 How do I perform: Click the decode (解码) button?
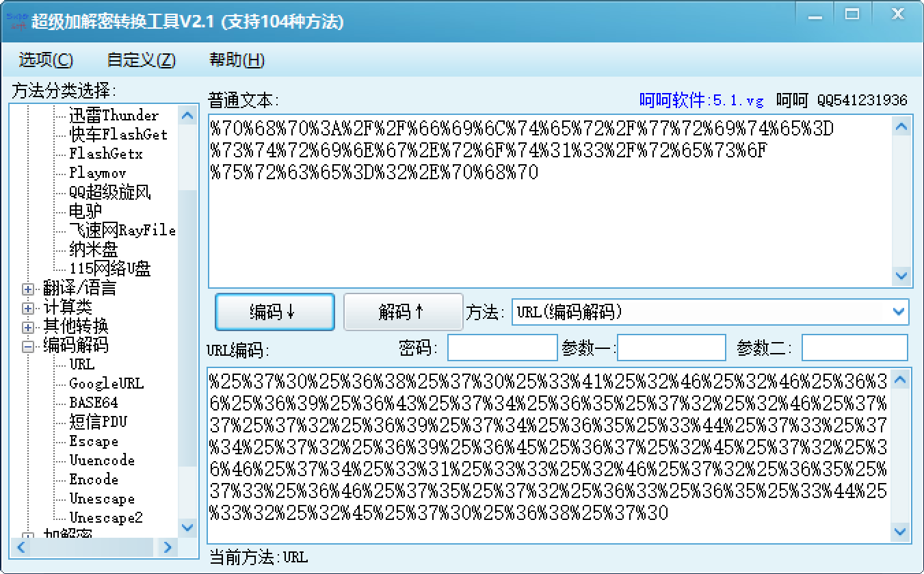[x=403, y=313]
